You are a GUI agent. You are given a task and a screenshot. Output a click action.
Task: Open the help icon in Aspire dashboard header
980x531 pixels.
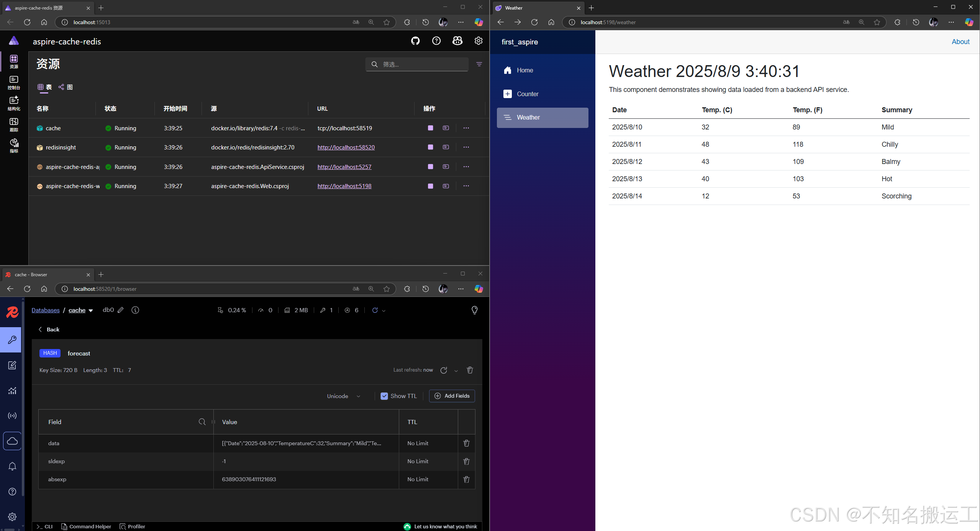[x=436, y=41]
